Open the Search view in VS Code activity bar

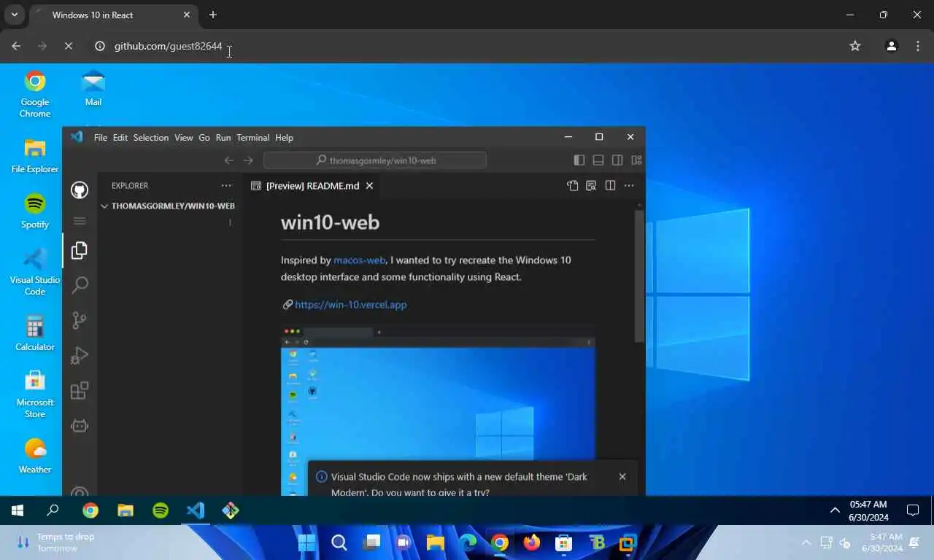[x=80, y=285]
